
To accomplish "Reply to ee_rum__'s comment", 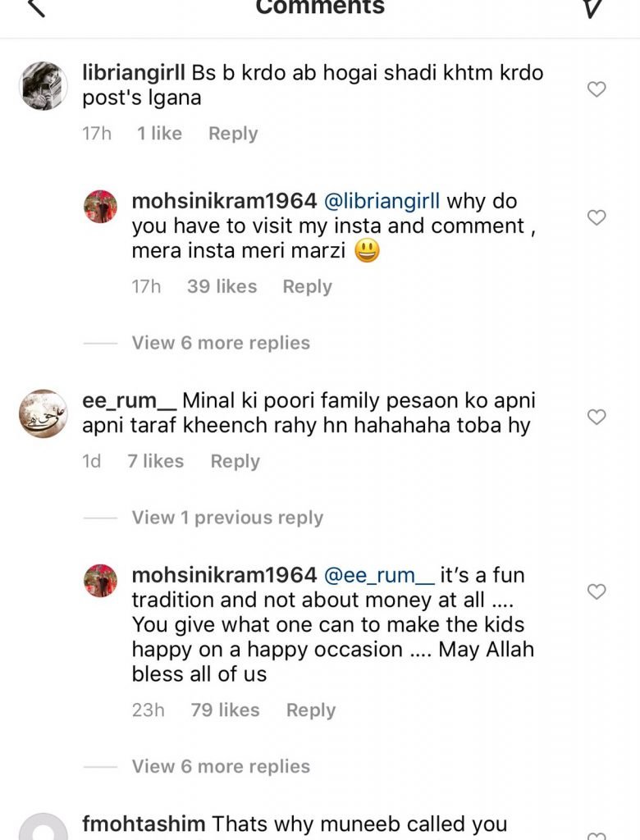I will [235, 462].
